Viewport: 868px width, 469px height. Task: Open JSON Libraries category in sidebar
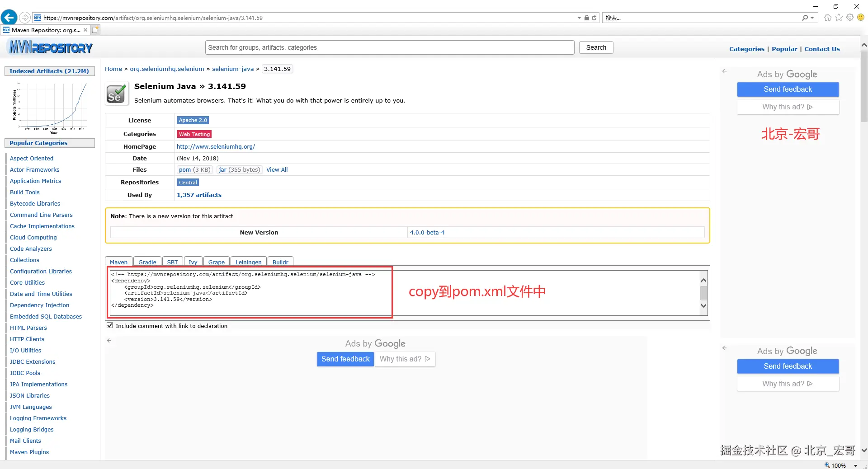click(30, 396)
